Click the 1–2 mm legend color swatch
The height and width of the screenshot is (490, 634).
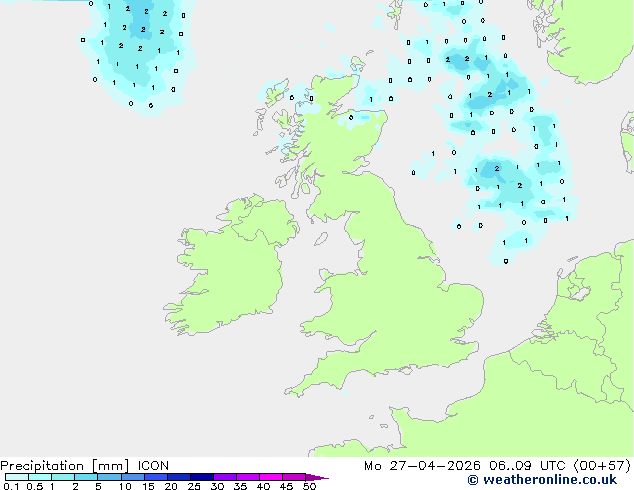pos(63,477)
